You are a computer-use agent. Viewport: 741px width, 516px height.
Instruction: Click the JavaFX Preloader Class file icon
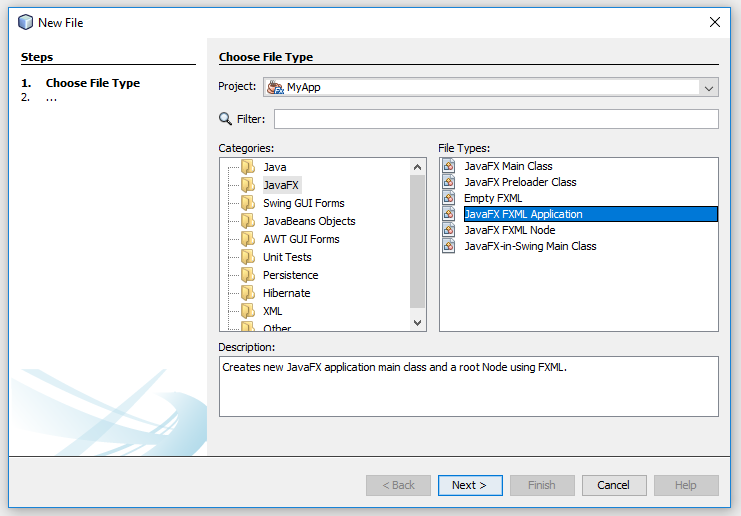(x=448, y=182)
